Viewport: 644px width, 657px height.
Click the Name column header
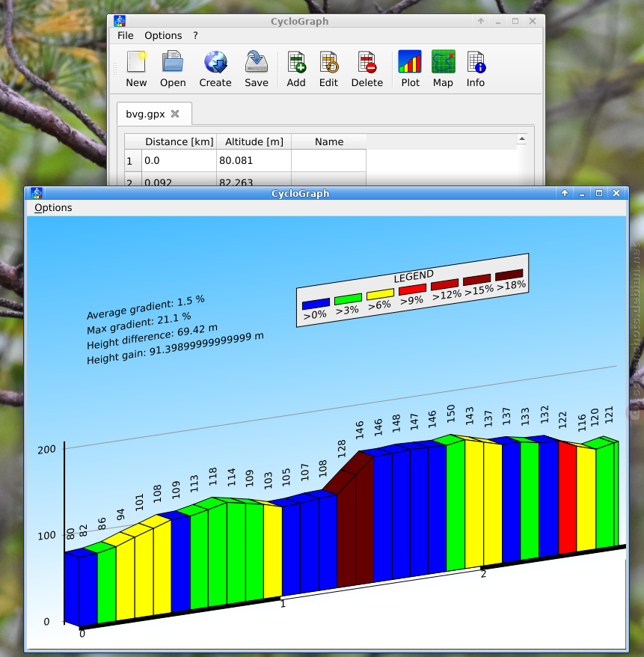pyautogui.click(x=329, y=141)
